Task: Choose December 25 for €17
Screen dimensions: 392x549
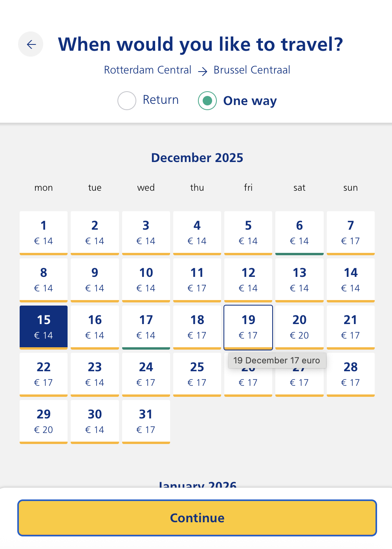Action: [x=197, y=374]
